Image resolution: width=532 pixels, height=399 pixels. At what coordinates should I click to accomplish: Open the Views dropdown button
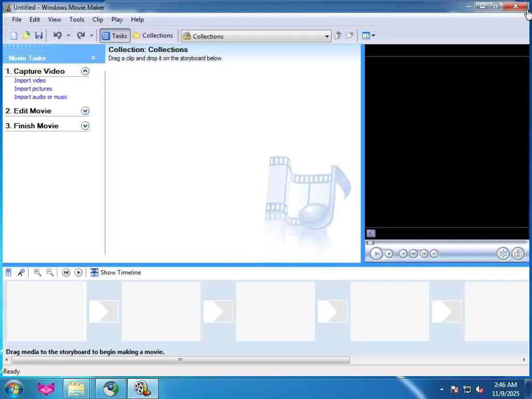coord(368,35)
